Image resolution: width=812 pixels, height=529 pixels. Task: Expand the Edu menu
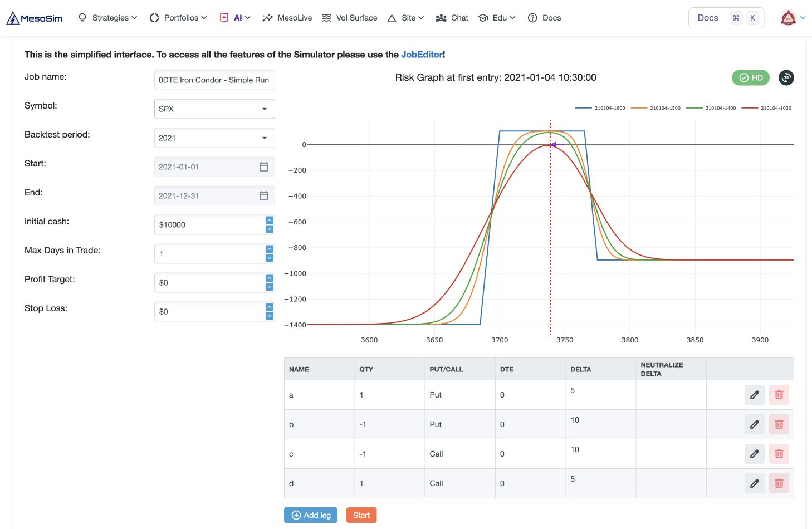pos(497,18)
